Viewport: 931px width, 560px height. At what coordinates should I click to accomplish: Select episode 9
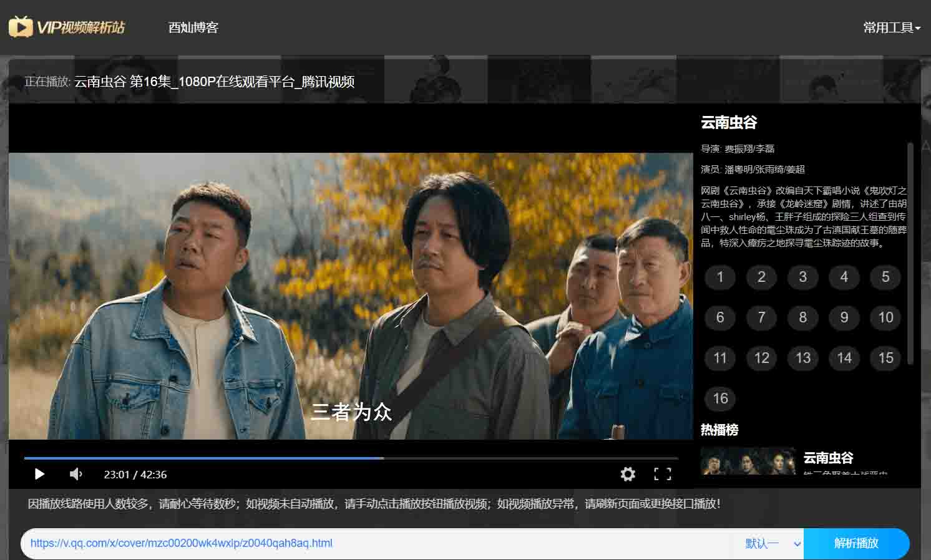pyautogui.click(x=844, y=317)
